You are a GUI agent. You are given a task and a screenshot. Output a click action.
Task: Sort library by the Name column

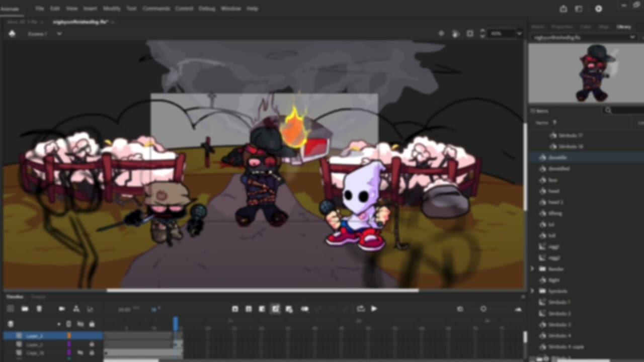[x=542, y=122]
